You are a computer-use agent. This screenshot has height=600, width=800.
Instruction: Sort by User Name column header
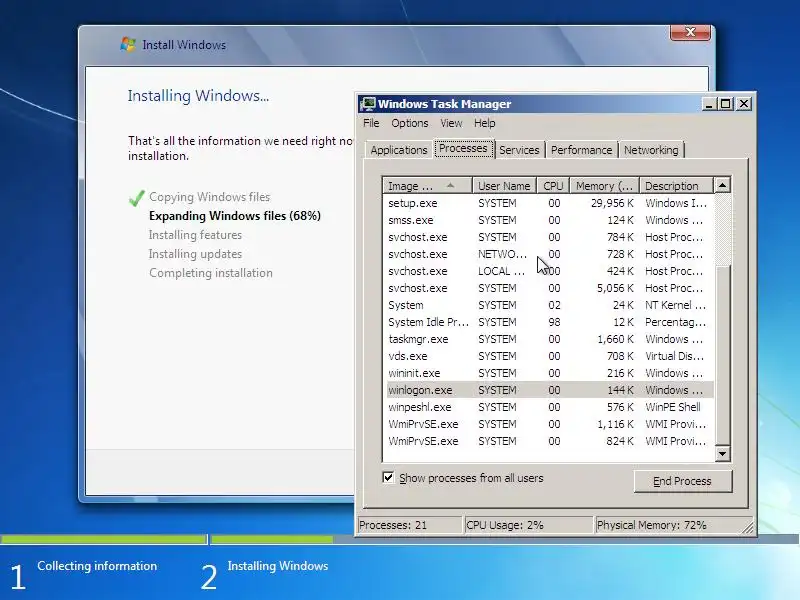click(505, 186)
